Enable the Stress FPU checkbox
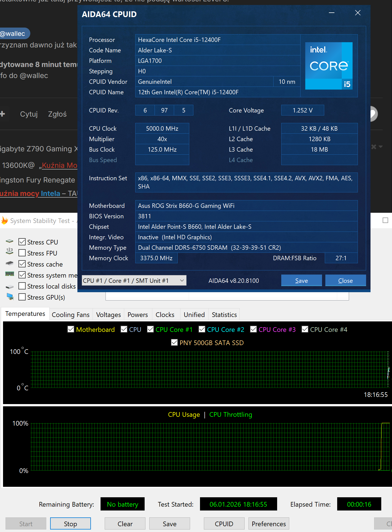Screen dimensions: 392x532 click(22, 253)
